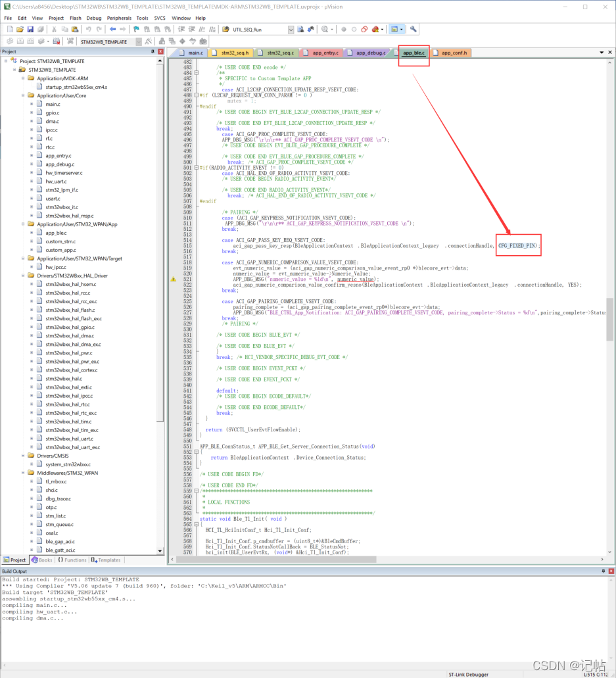Collapse the Application/User/Core group
616x678 pixels.
(x=23, y=95)
